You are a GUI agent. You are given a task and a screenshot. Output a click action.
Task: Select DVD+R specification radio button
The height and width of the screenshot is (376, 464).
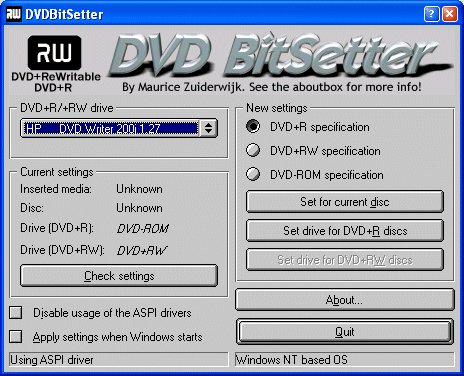click(253, 127)
